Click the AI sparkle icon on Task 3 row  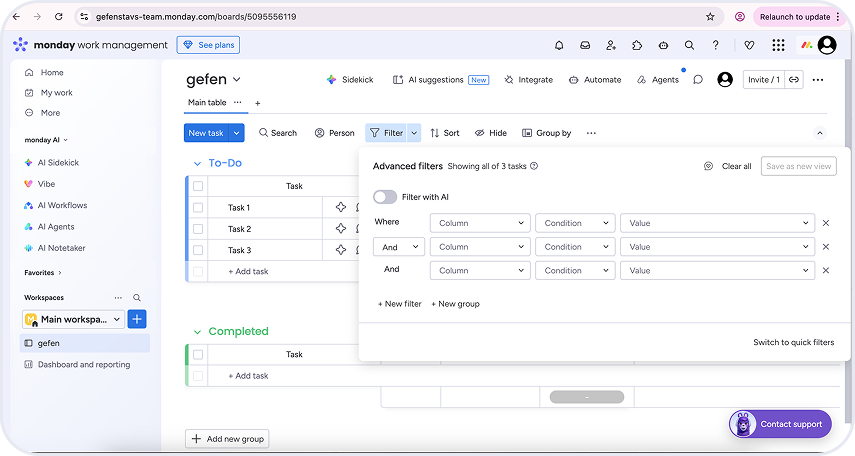[x=341, y=250]
